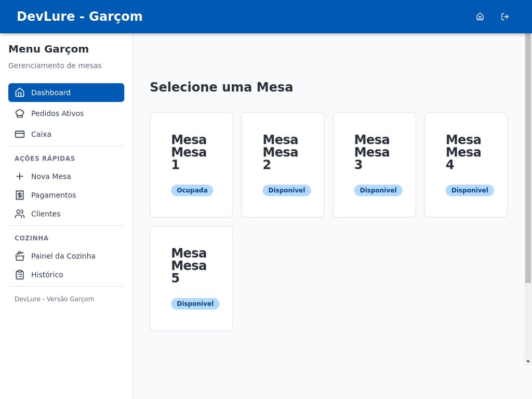Click the DevLure - Garçom title
Screen dimensions: 532x399
click(79, 17)
